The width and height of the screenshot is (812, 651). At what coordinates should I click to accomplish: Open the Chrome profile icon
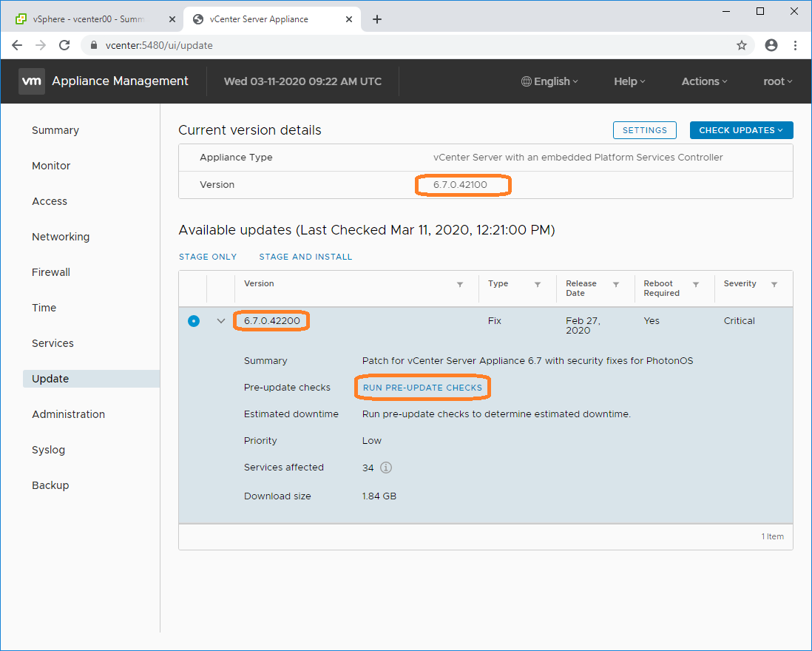tap(771, 45)
